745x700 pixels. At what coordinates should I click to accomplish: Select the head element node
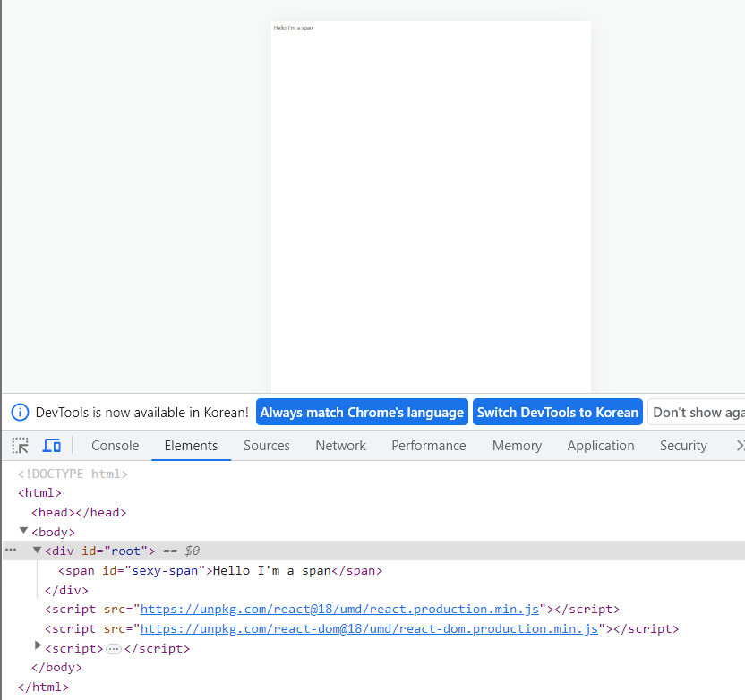pyautogui.click(x=79, y=512)
